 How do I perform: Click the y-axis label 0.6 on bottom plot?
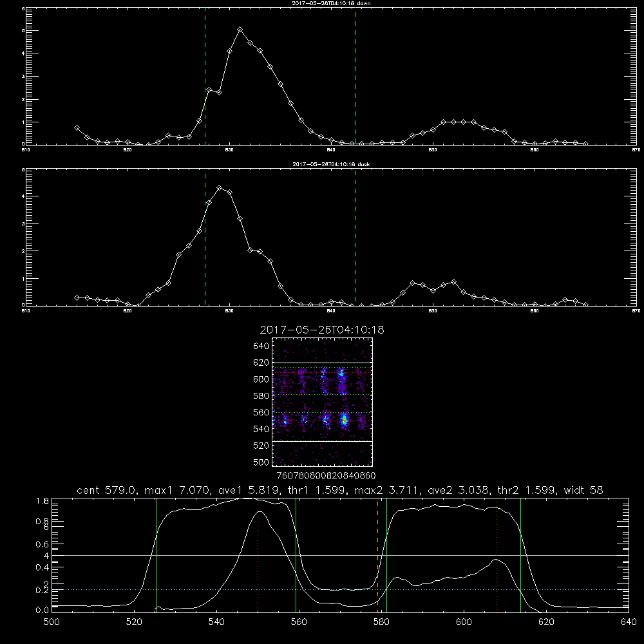click(43, 544)
